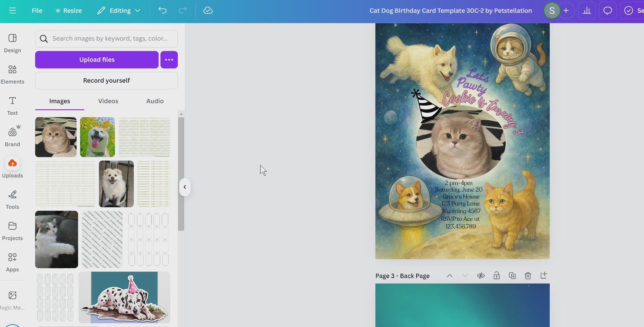Open the analytics bar chart icon

(587, 10)
